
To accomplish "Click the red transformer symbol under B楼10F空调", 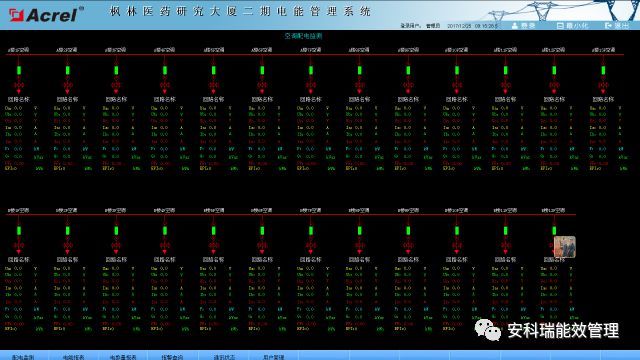I will pos(457,246).
